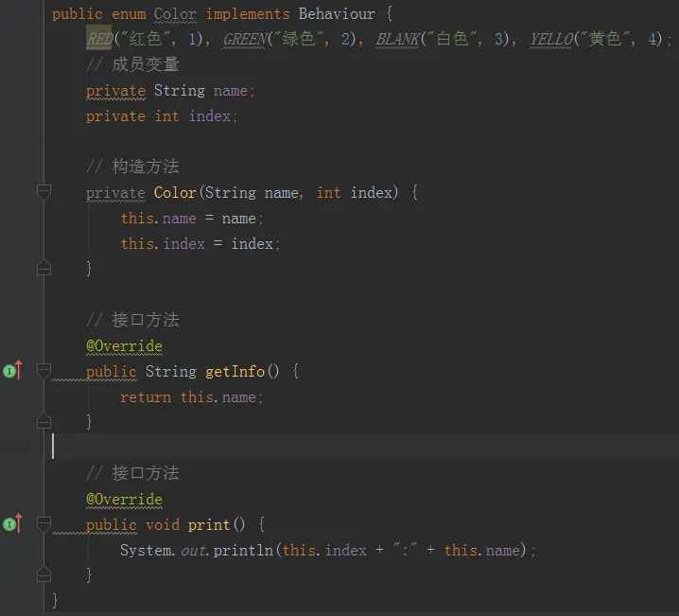Click the RED enum constant

pos(99,39)
